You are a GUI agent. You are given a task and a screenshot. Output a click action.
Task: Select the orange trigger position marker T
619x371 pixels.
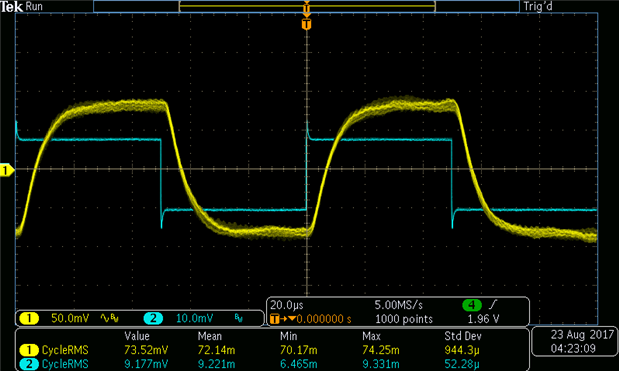click(306, 24)
